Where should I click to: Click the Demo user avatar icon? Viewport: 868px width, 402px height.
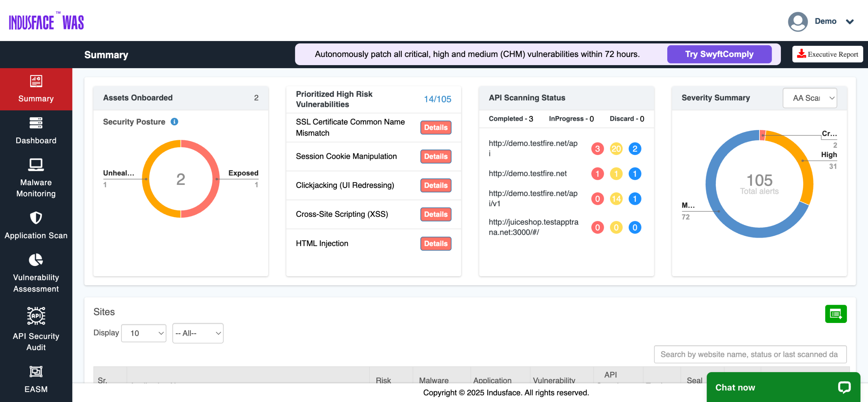797,22
